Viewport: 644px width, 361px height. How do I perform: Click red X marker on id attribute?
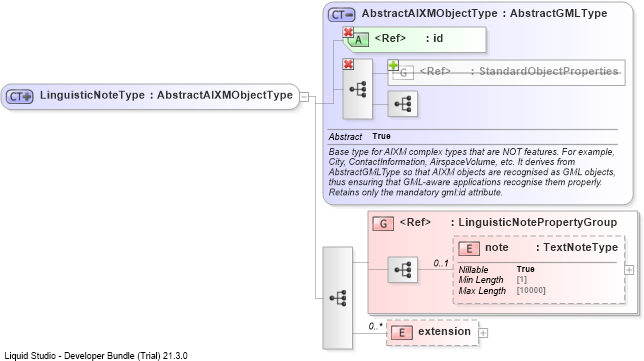(x=348, y=32)
